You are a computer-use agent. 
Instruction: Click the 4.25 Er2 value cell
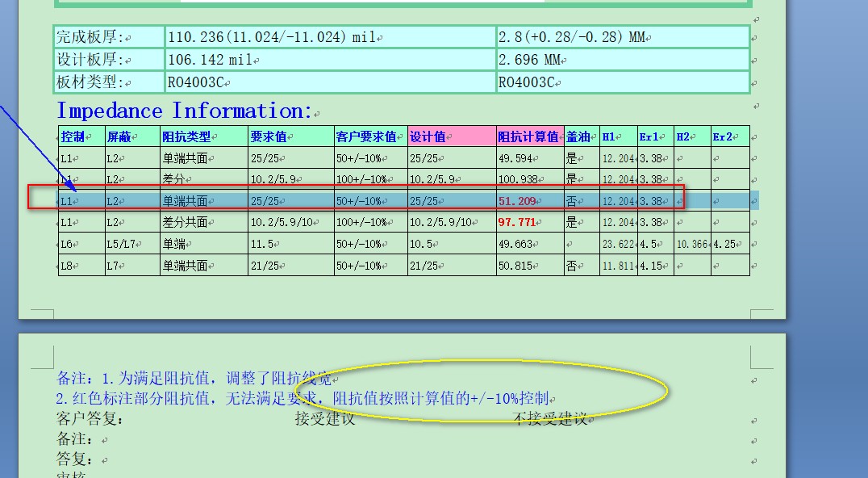coord(730,244)
